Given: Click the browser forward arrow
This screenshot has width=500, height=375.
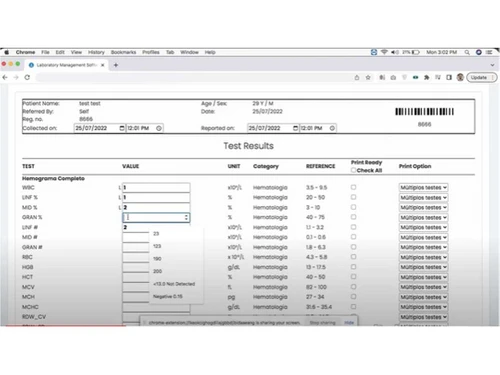Looking at the screenshot, I should click(16, 77).
